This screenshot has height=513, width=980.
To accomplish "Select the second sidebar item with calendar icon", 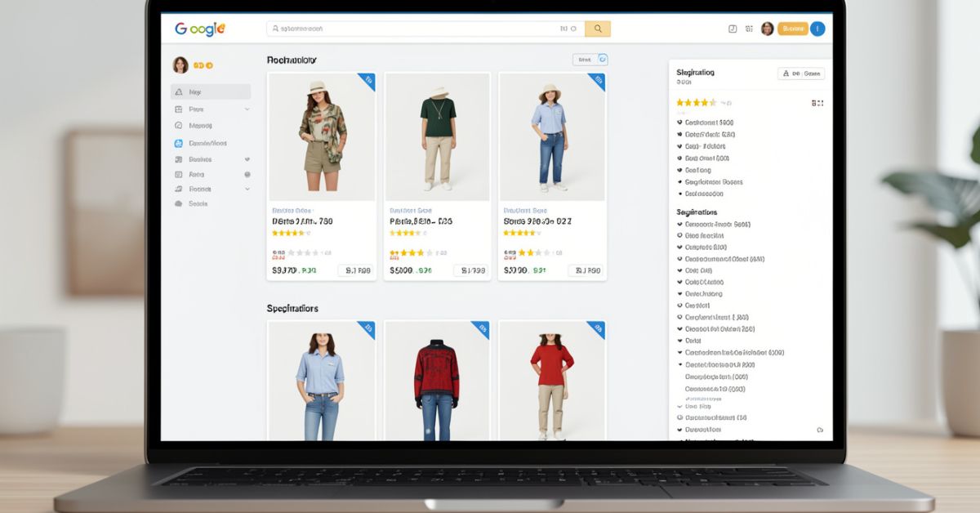I will 212,109.
